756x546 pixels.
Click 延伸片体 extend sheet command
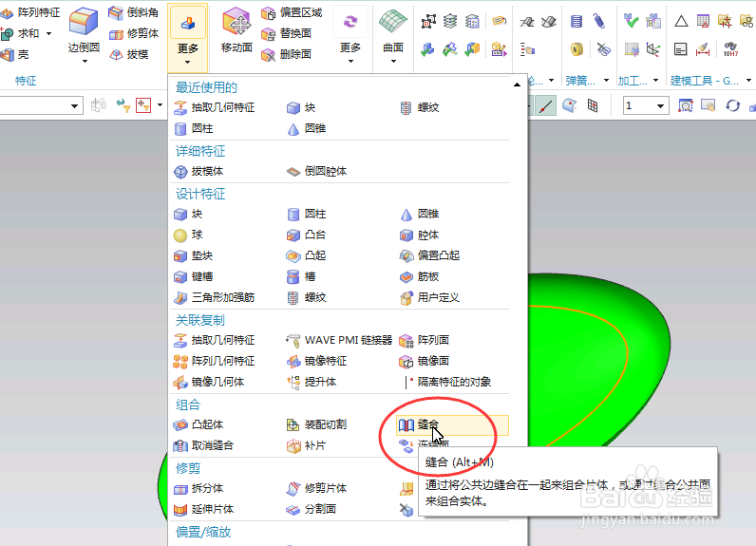point(203,509)
